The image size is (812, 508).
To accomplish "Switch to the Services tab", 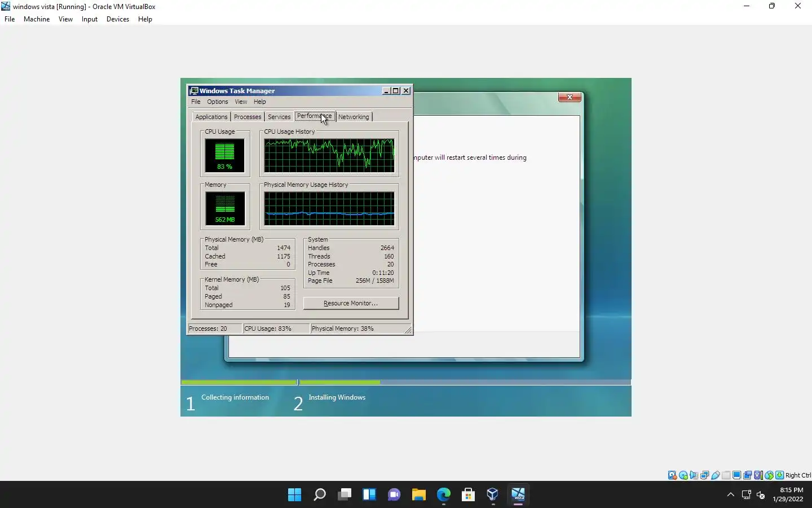I will [x=279, y=117].
